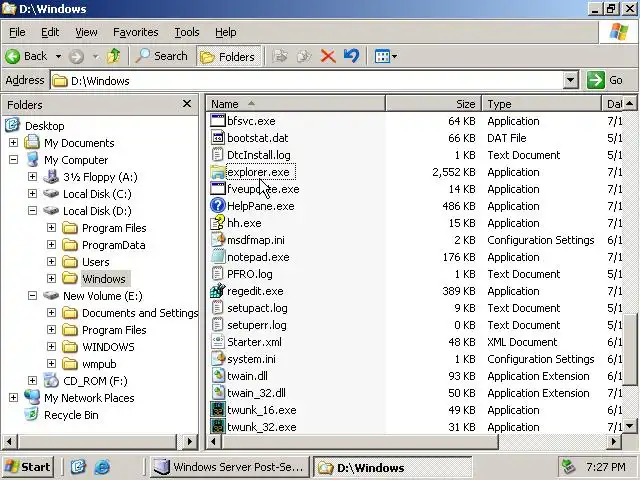The height and width of the screenshot is (480, 640).
Task: Select the Users folder in tree
Action: pyautogui.click(x=96, y=262)
